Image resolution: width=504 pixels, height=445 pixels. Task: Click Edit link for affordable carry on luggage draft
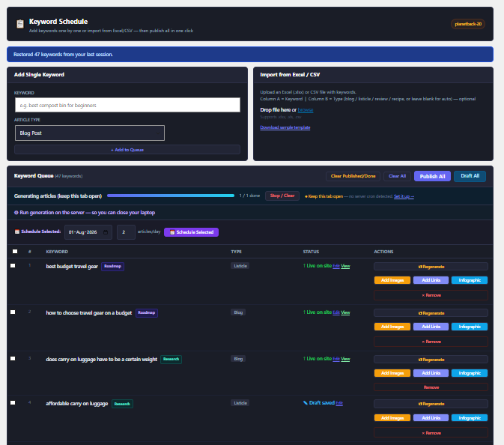coord(339,403)
